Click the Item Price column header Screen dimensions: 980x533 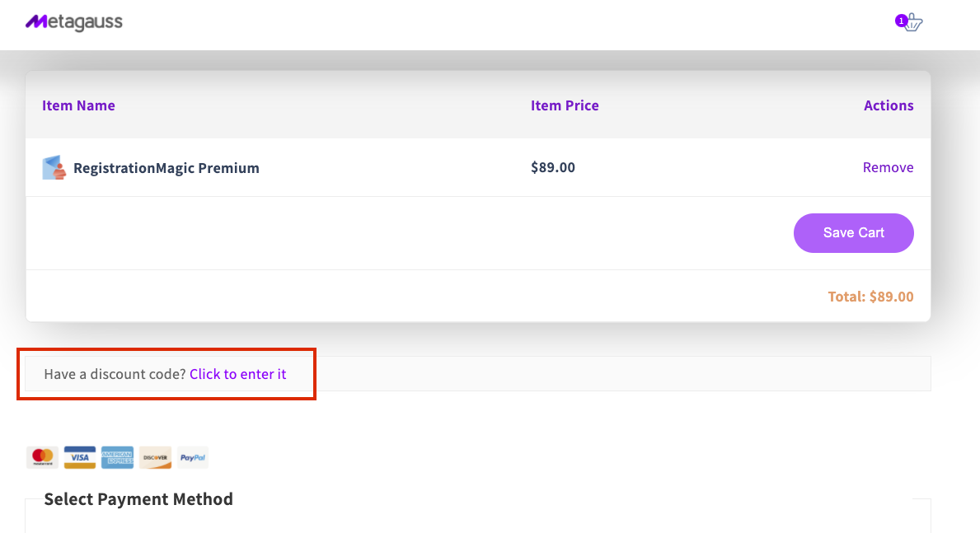(x=565, y=105)
